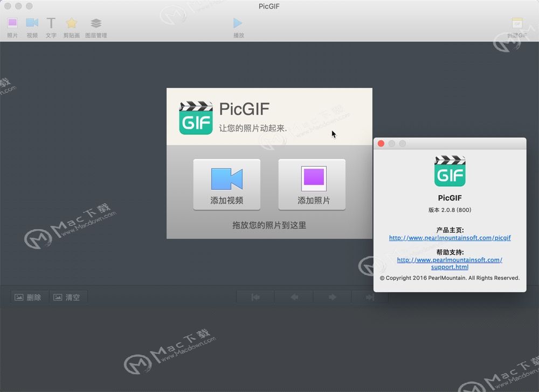Open 图层管理 layer manager
This screenshot has width=539, height=392.
(96, 27)
